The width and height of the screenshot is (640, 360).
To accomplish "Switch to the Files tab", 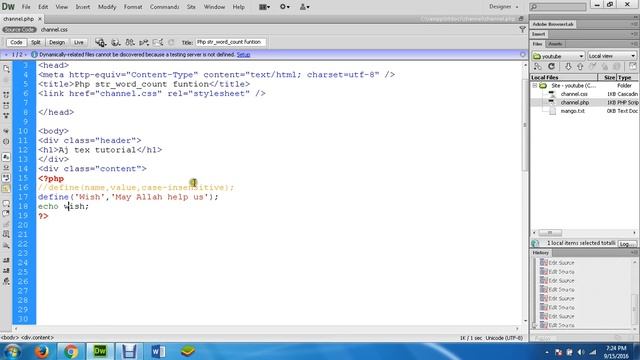I will pyautogui.click(x=537, y=44).
